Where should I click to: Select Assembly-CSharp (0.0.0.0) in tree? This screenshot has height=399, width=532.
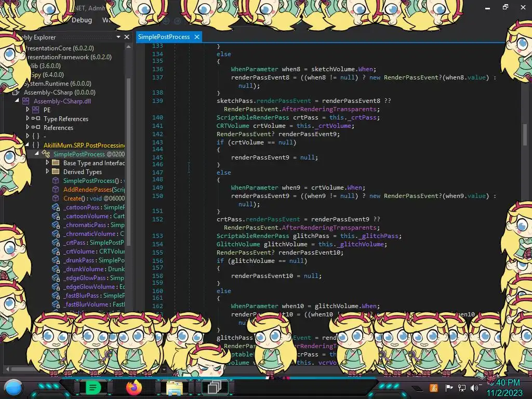(59, 92)
